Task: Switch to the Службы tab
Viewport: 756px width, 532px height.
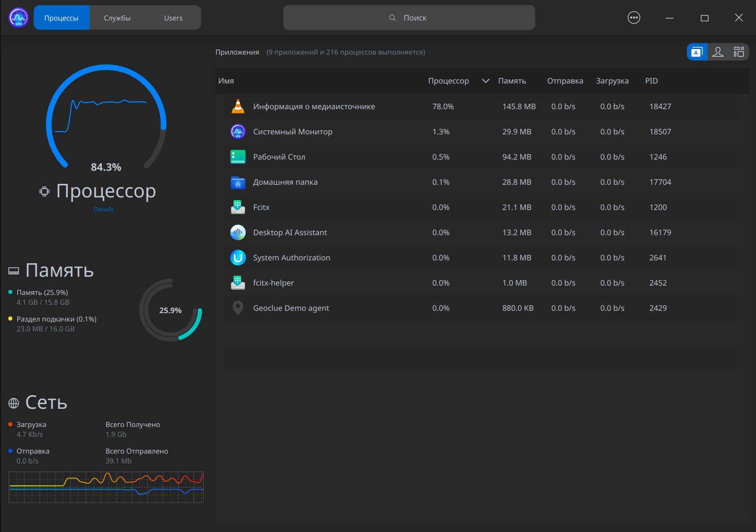Action: click(x=117, y=18)
